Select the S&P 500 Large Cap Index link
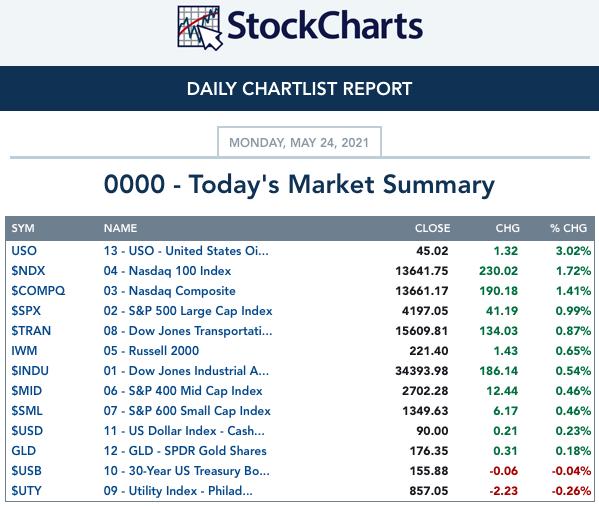599x506 pixels. point(188,310)
